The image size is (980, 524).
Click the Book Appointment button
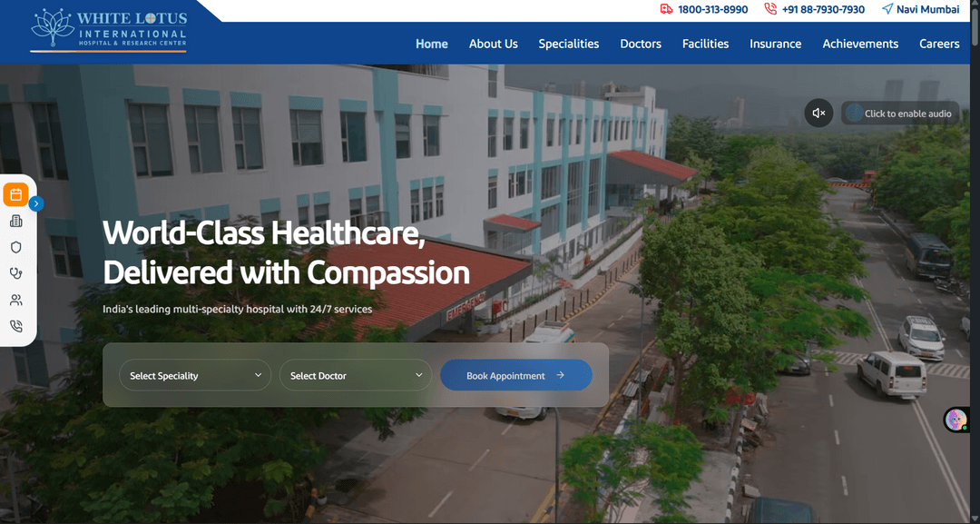516,375
